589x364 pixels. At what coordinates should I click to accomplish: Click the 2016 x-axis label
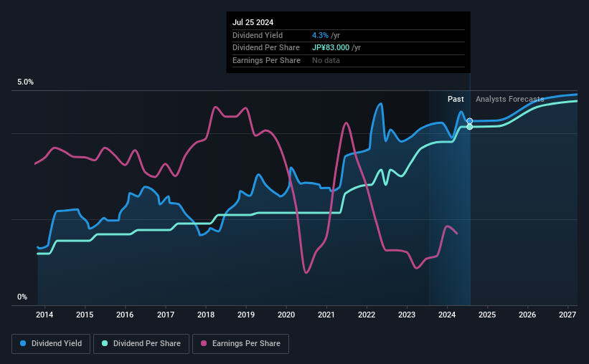coord(125,315)
